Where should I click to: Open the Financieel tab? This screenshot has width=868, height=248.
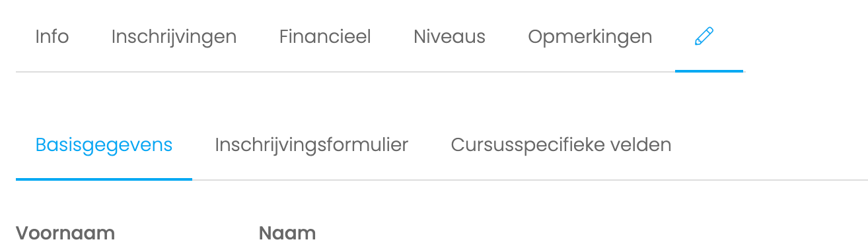pos(325,37)
